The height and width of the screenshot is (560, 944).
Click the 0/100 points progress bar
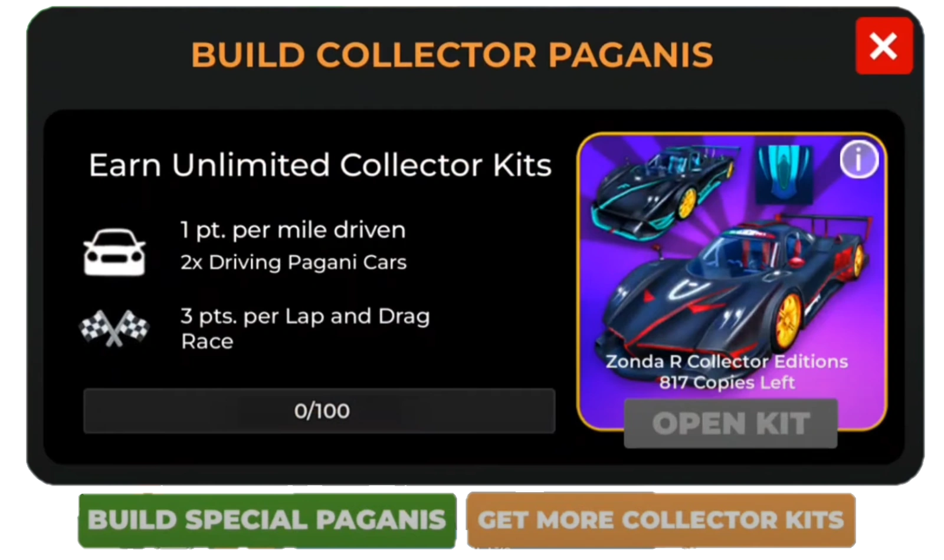point(319,411)
